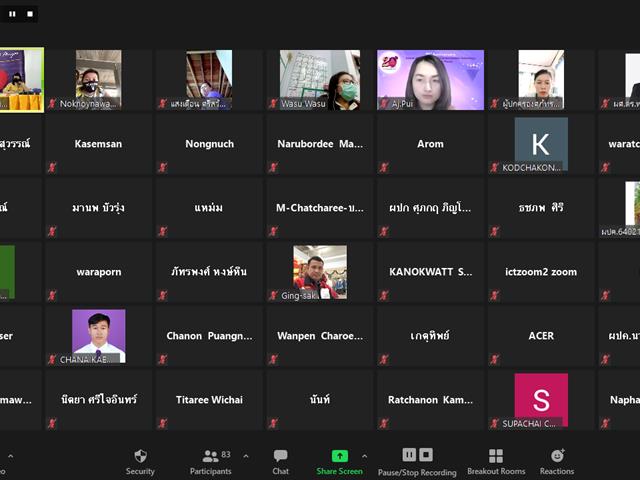Open the Chat bubble icon

point(280,456)
